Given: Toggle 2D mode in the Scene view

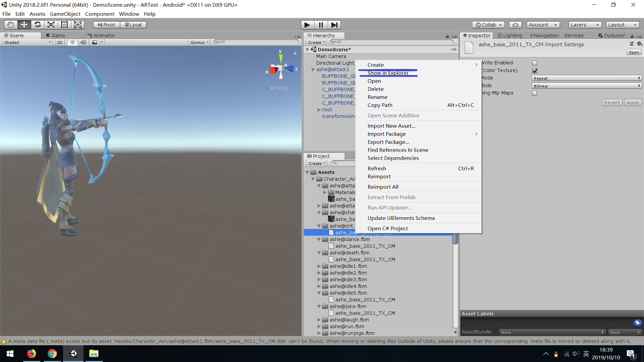Looking at the screenshot, I should point(59,42).
